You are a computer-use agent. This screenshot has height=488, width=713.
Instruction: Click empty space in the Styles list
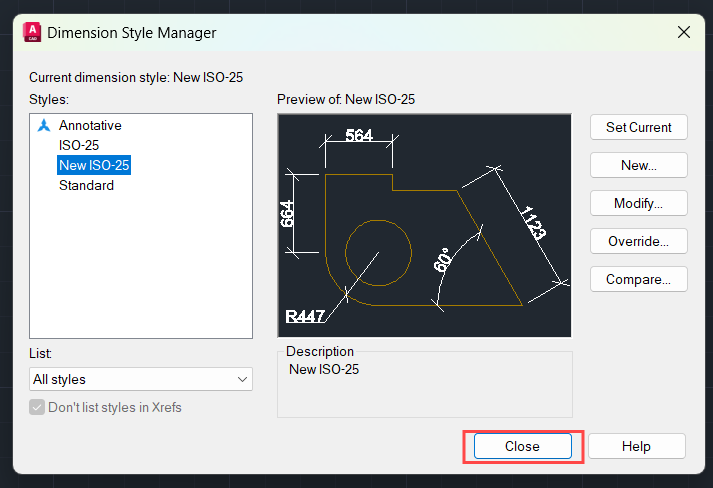point(140,270)
